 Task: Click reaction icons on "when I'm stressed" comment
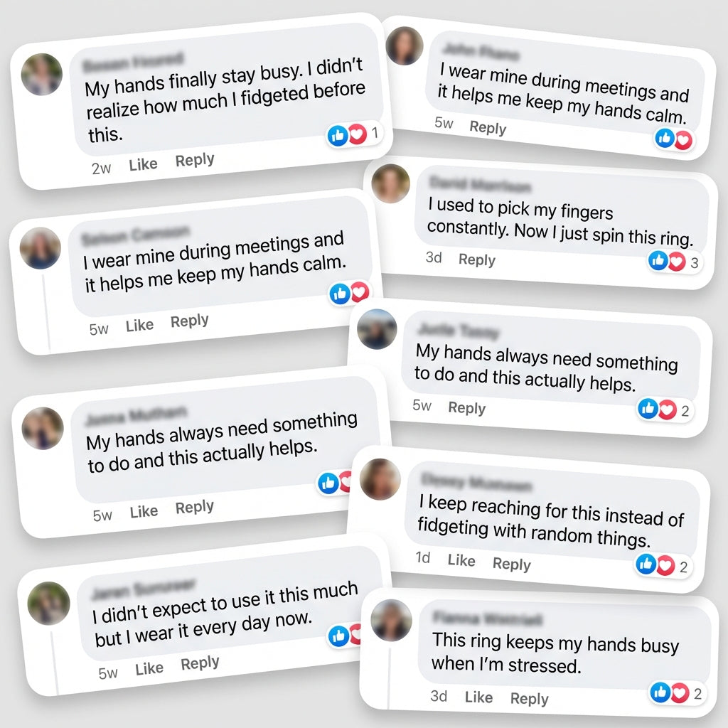[670, 692]
